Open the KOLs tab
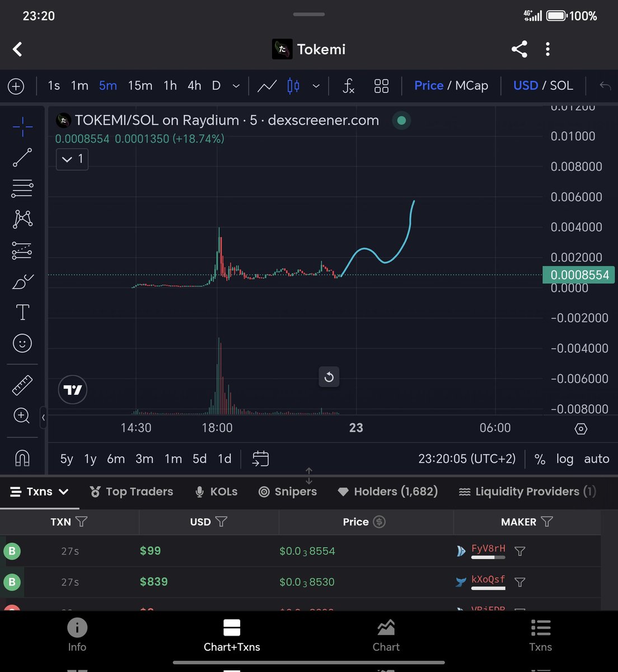The image size is (618, 672). [216, 492]
